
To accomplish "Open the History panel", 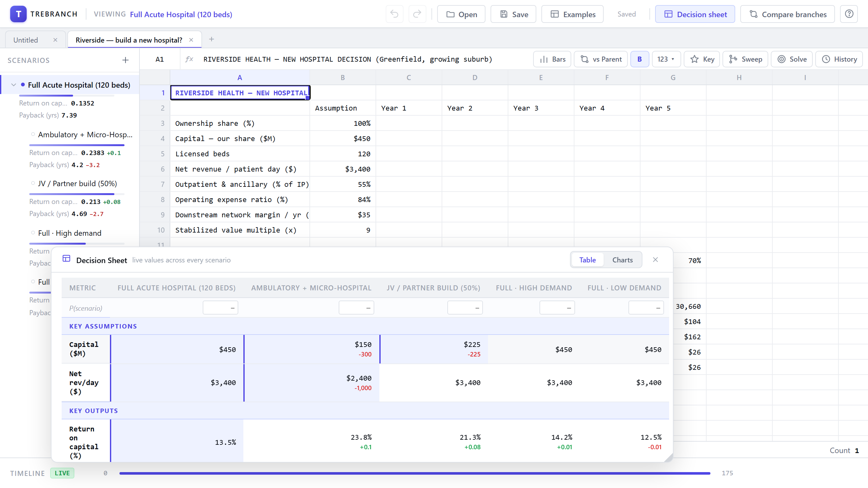I will [839, 59].
